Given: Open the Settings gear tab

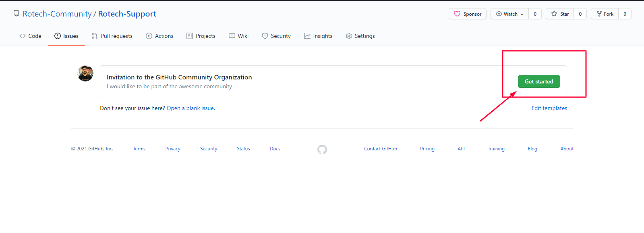Looking at the screenshot, I should (360, 36).
